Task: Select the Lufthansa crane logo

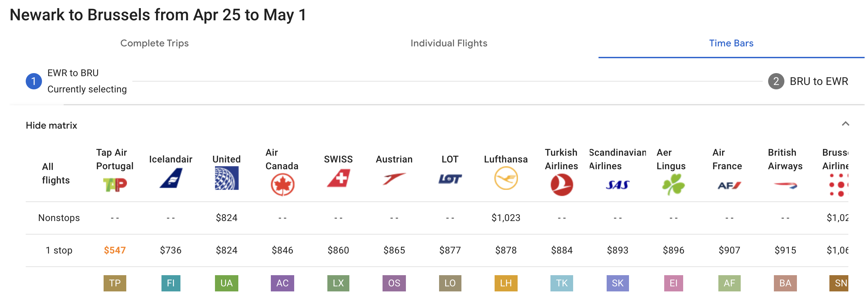Action: [506, 178]
